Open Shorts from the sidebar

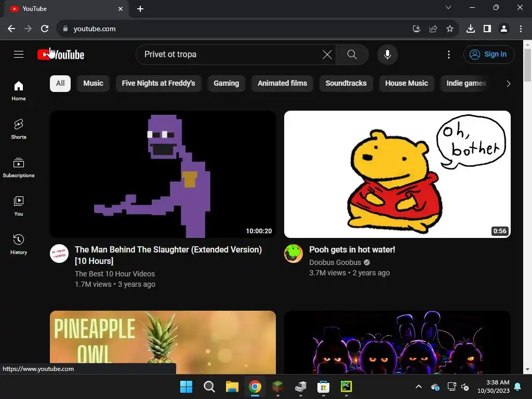coord(19,129)
